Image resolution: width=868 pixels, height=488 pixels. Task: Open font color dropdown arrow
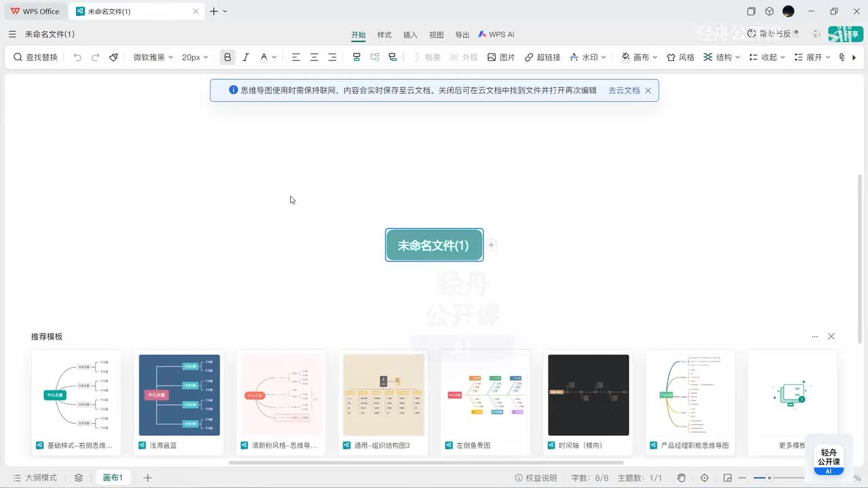pos(274,58)
